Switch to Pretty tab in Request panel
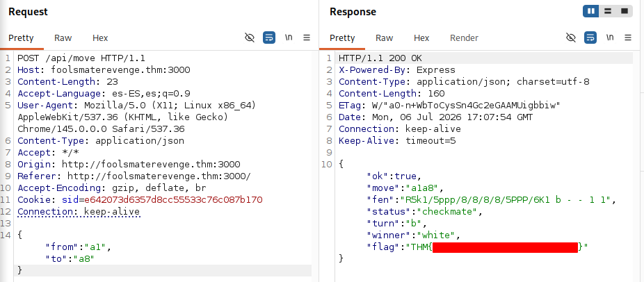 tap(21, 38)
